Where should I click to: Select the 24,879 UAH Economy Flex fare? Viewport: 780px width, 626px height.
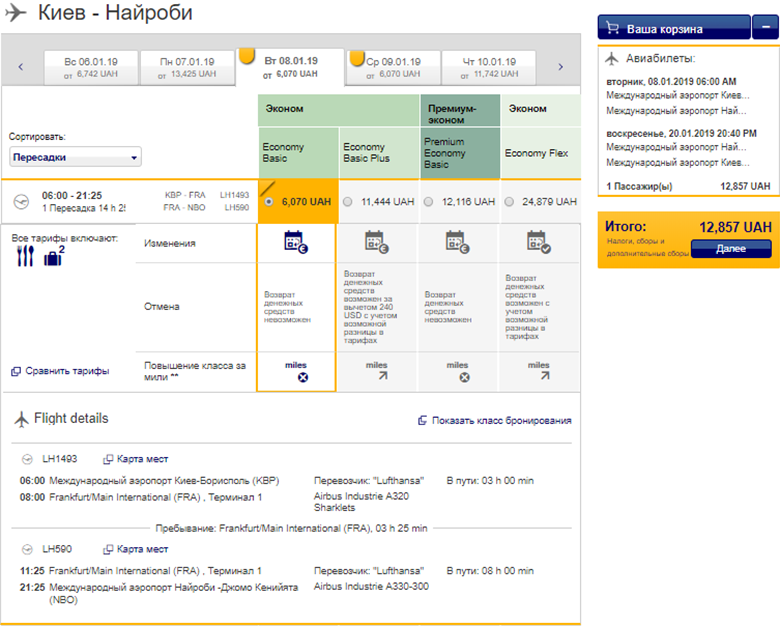pyautogui.click(x=510, y=202)
